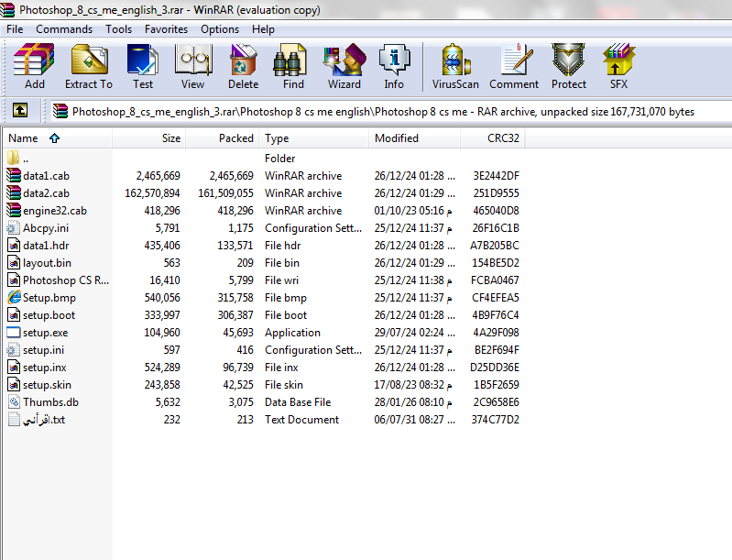Open the Favorites menu
Viewport: 732px width, 560px height.
pyautogui.click(x=166, y=29)
